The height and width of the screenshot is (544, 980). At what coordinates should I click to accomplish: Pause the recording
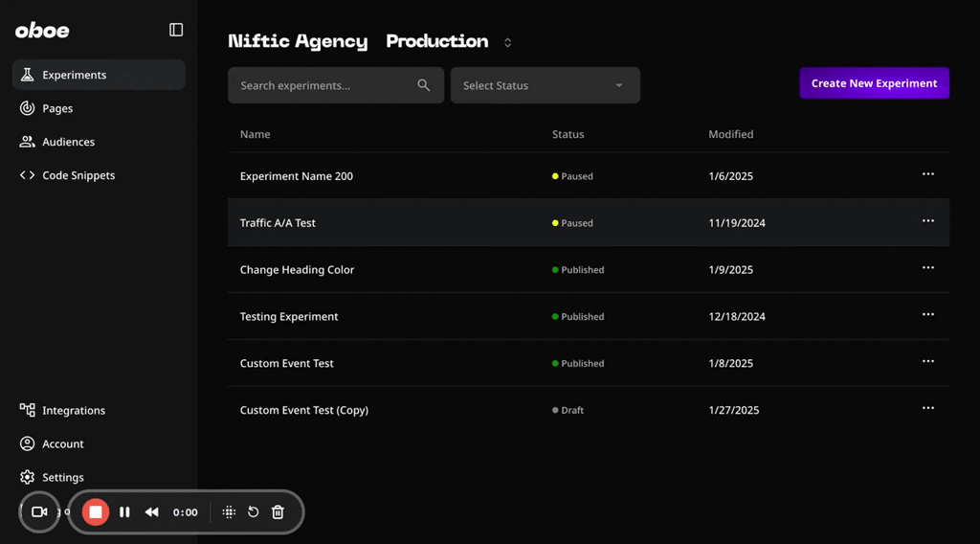point(124,512)
